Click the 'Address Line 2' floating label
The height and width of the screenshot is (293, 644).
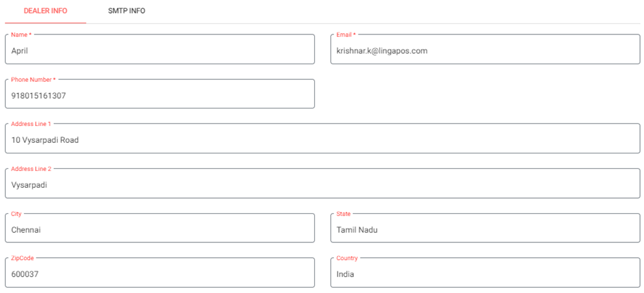click(x=31, y=168)
